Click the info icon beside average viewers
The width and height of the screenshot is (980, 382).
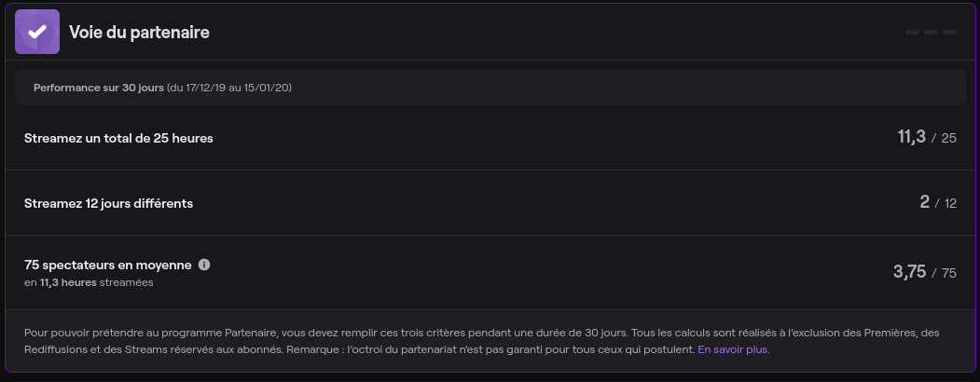(204, 265)
